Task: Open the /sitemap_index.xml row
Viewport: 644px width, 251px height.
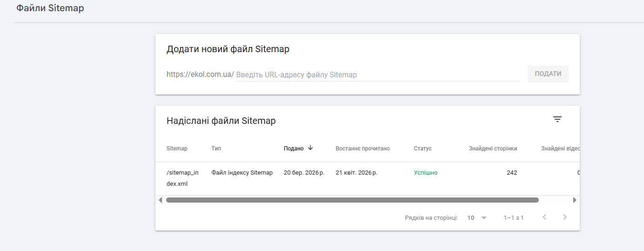Action: pyautogui.click(x=182, y=178)
